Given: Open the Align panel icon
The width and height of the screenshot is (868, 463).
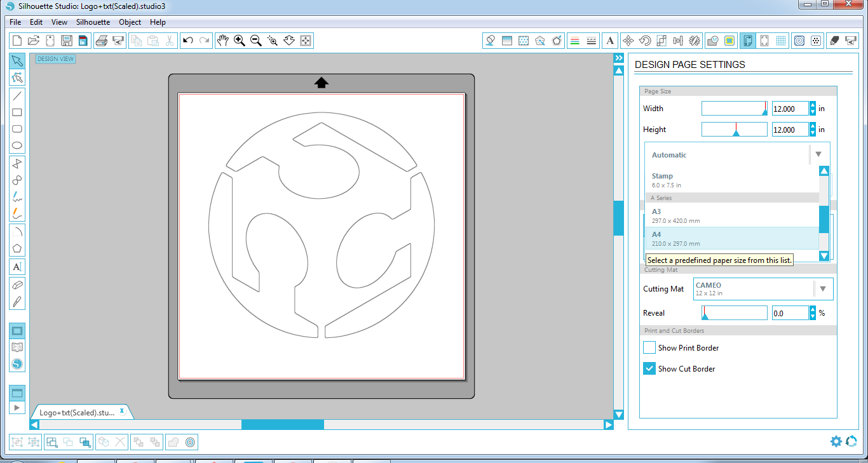Looking at the screenshot, I should (678, 41).
